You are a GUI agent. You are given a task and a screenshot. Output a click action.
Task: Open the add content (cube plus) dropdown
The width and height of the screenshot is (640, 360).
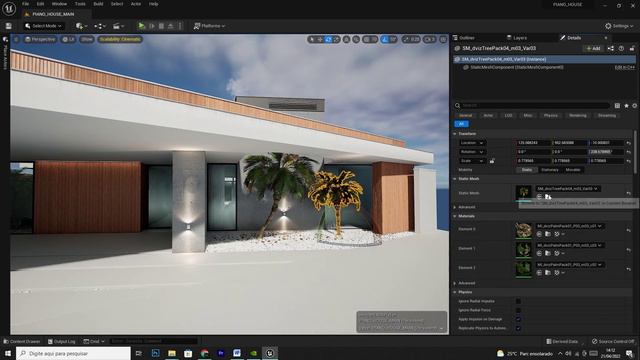point(81,26)
